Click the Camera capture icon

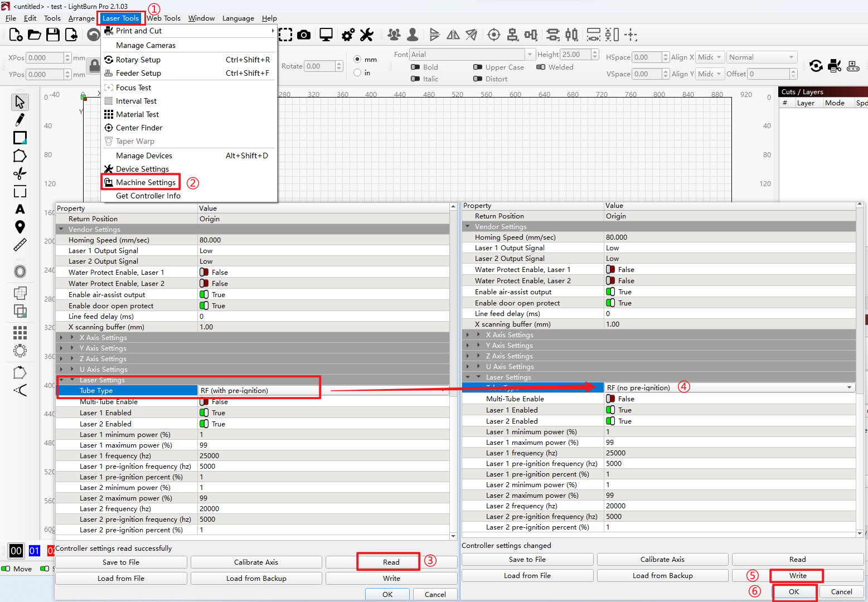click(x=304, y=35)
